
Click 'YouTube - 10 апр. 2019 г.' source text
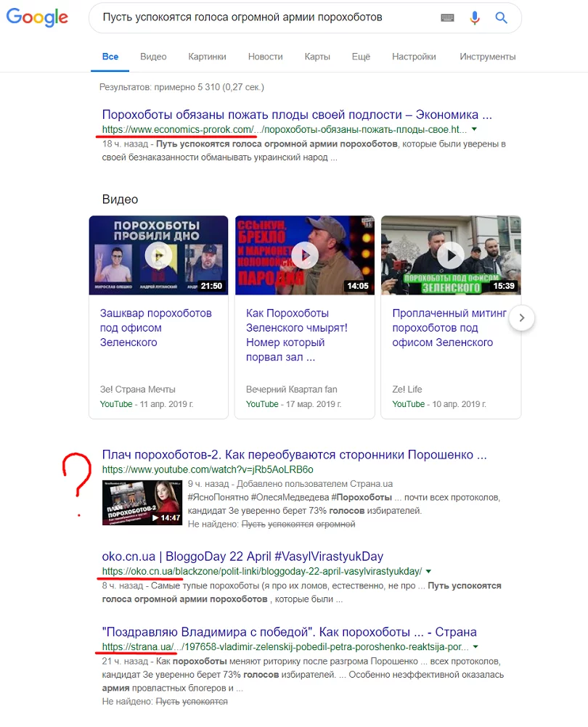pos(439,404)
